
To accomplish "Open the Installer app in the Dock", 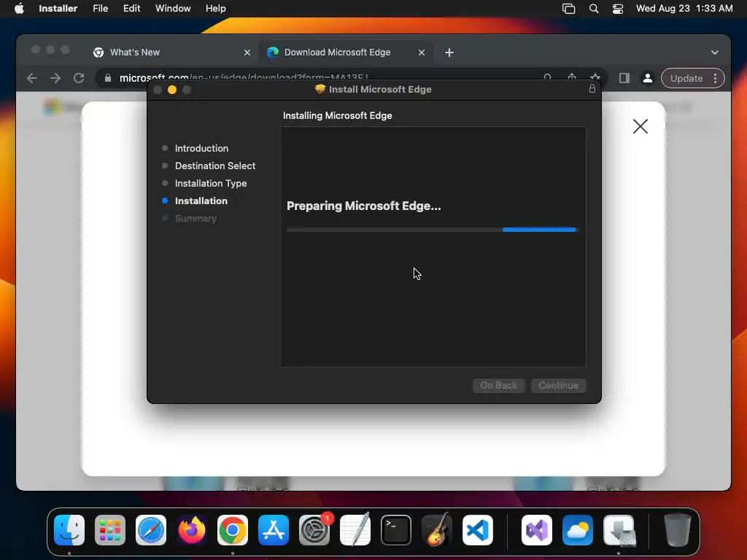I will [x=619, y=530].
